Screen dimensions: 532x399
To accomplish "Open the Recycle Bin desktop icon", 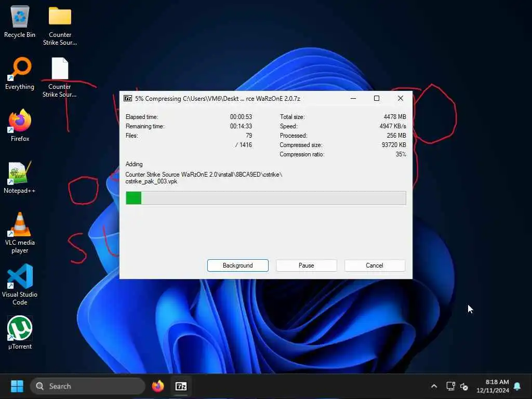I will tap(20, 21).
